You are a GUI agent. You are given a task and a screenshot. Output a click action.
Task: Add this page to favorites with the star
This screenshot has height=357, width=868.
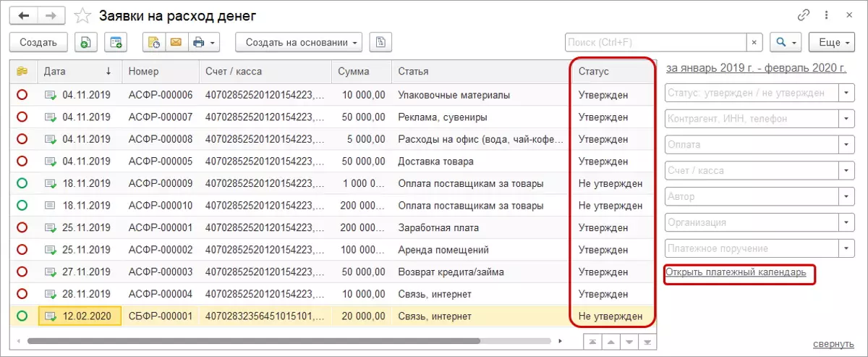[x=83, y=15]
